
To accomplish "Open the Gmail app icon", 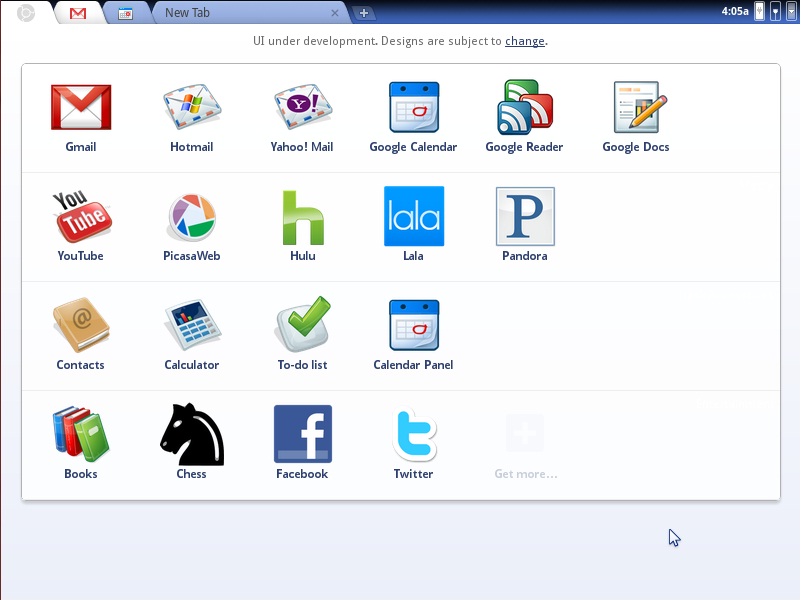I will 81,107.
